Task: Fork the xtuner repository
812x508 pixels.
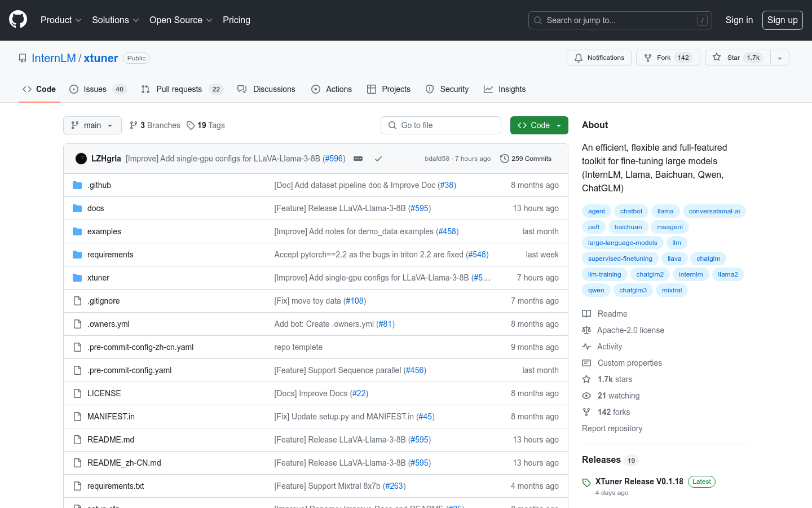Action: tap(668, 58)
